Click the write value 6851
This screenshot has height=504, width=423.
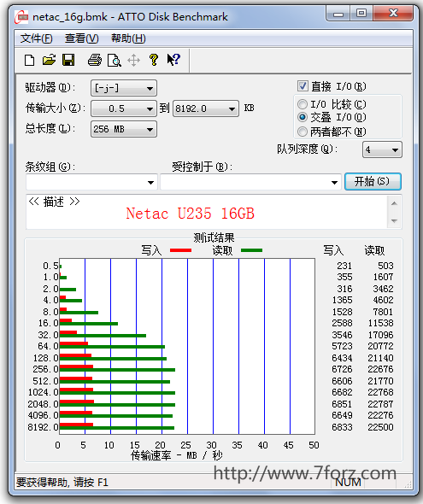(342, 404)
